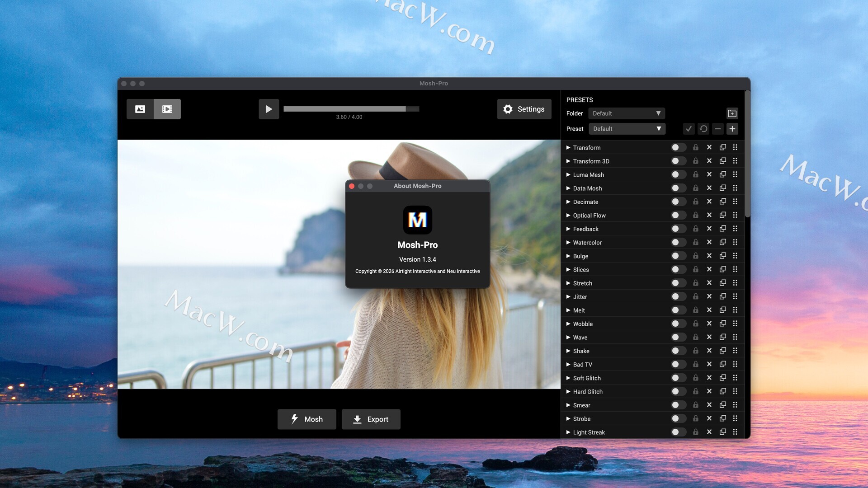Screen dimensions: 868x488
Task: Expand the Luma Mesh effect settings
Action: (x=568, y=174)
